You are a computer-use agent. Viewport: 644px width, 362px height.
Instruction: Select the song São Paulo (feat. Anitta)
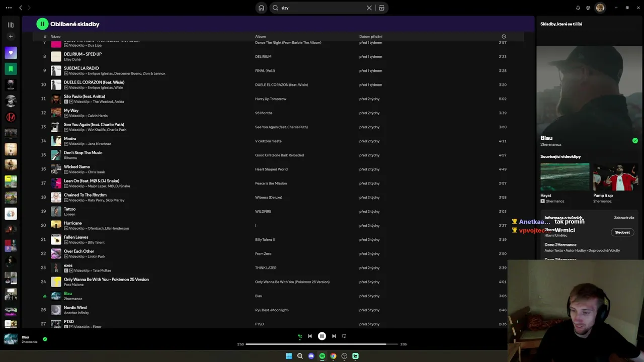tap(85, 96)
